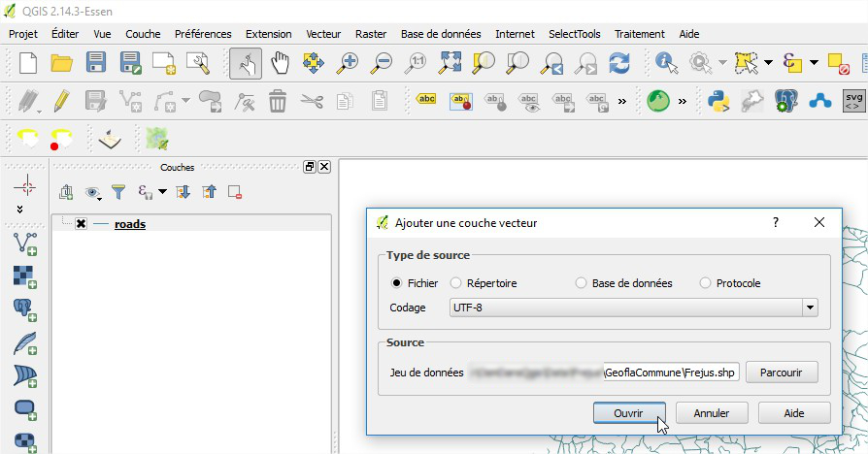Click the Cut Features scissors icon
868x454 pixels.
point(312,101)
